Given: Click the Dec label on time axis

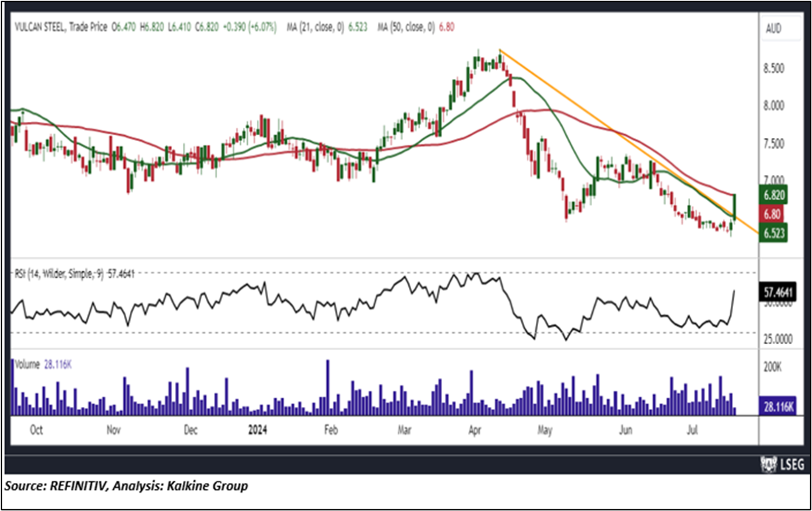Looking at the screenshot, I should 190,431.
